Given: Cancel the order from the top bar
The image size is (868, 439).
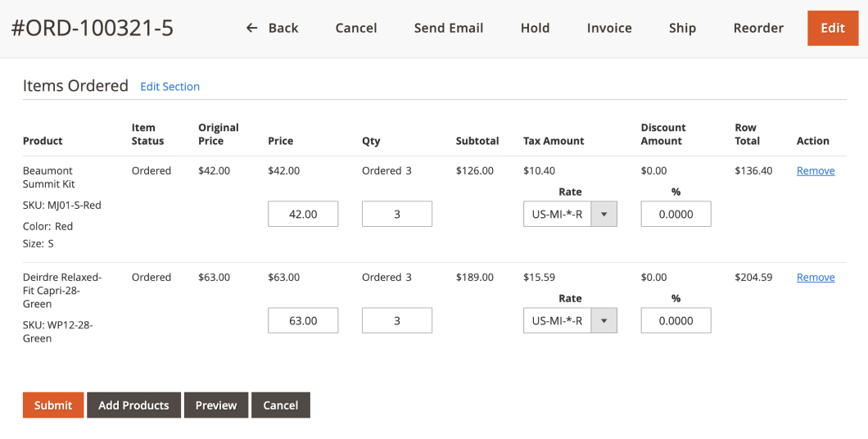Looking at the screenshot, I should [x=356, y=28].
